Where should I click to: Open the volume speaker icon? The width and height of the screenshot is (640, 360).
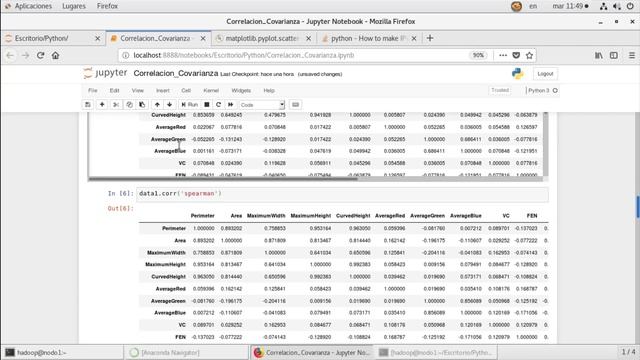tap(617, 6)
